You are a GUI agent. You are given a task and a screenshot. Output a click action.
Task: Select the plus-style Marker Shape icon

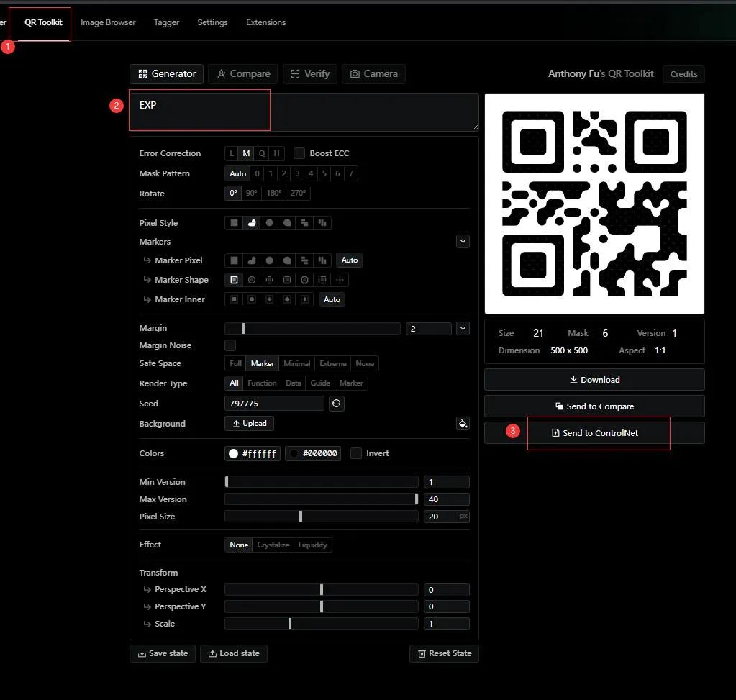(x=269, y=280)
